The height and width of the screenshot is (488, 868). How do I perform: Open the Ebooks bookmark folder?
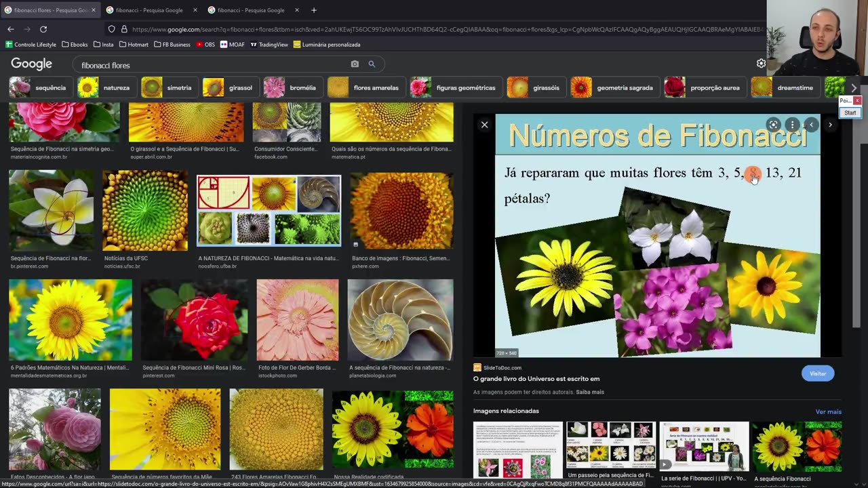tap(75, 45)
